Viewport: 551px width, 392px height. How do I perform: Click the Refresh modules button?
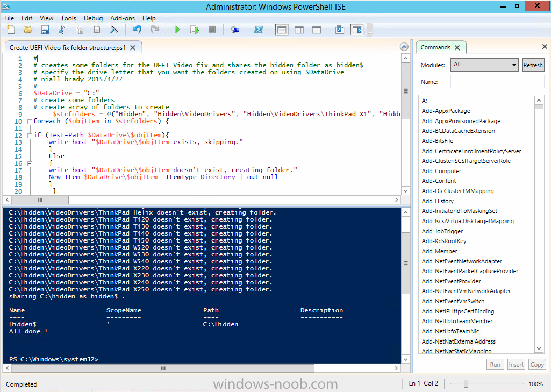click(x=533, y=65)
